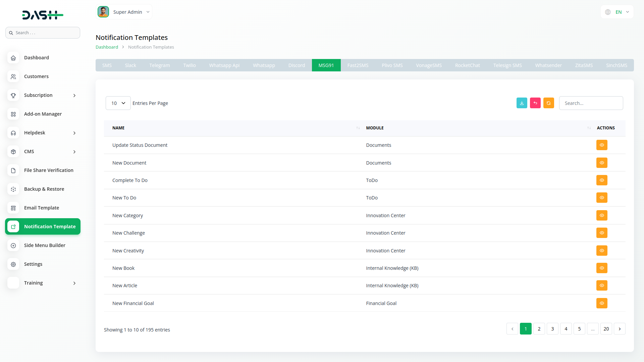
Task: View the Update Status Document template
Action: coord(602,145)
